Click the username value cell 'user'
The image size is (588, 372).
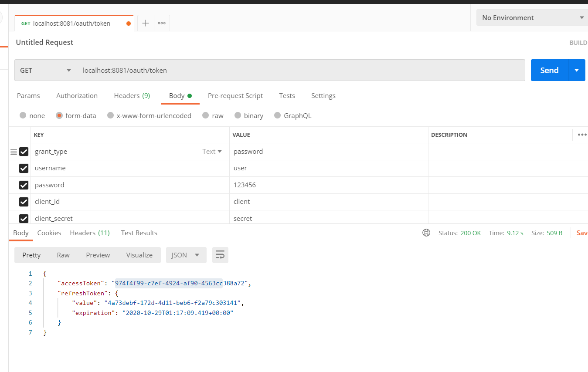pos(329,168)
